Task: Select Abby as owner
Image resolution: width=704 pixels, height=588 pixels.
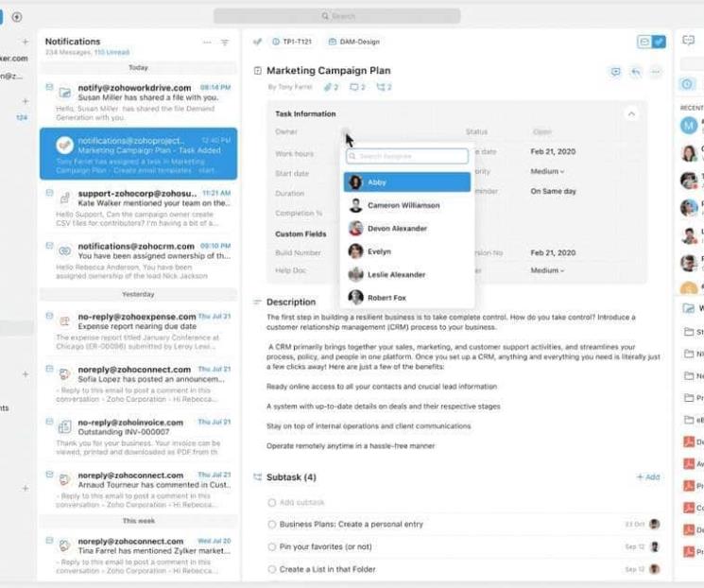Action: click(x=407, y=182)
